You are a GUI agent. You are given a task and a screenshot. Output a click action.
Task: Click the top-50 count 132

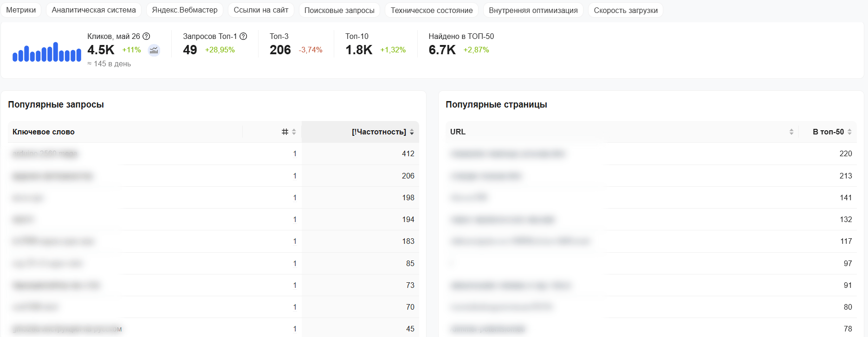(846, 220)
